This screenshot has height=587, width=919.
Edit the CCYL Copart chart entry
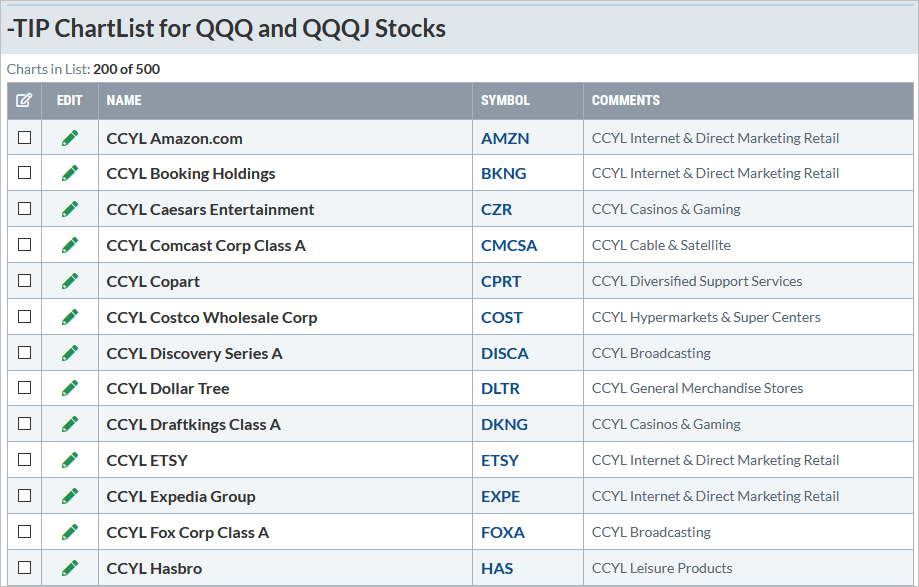[x=70, y=281]
